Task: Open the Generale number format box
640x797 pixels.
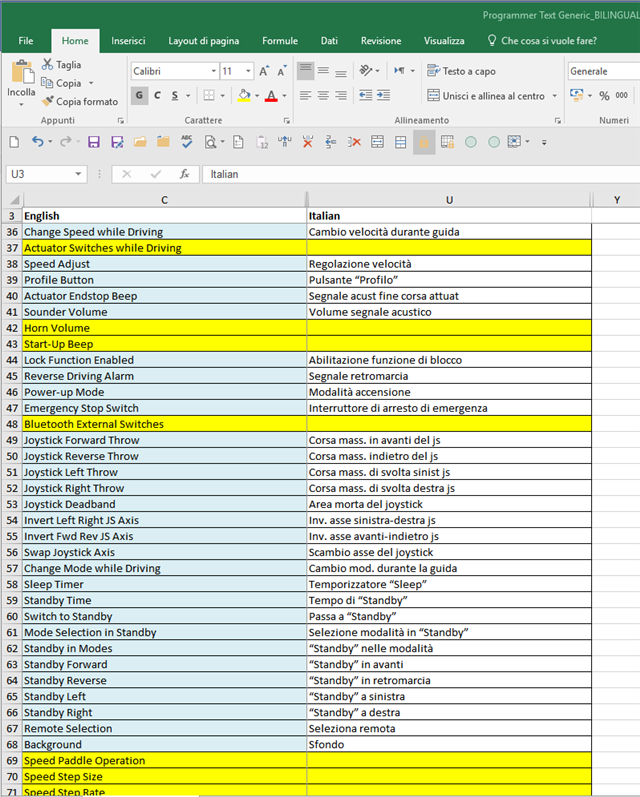Action: pos(604,71)
